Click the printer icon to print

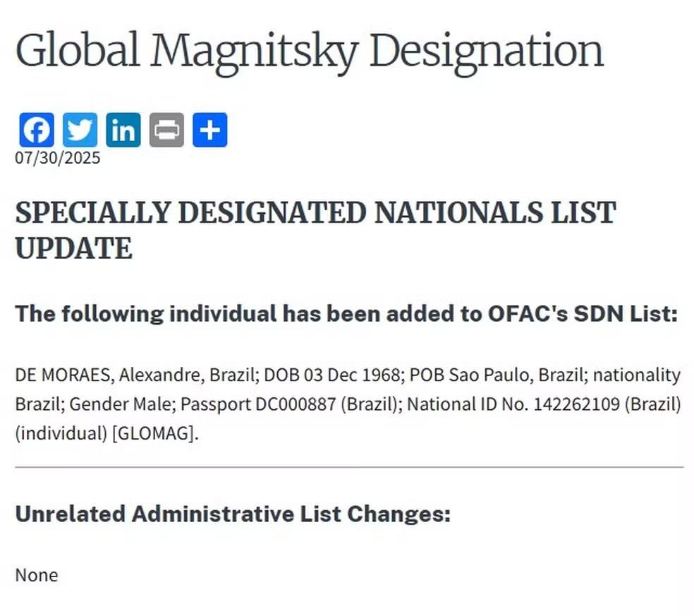[x=166, y=130]
